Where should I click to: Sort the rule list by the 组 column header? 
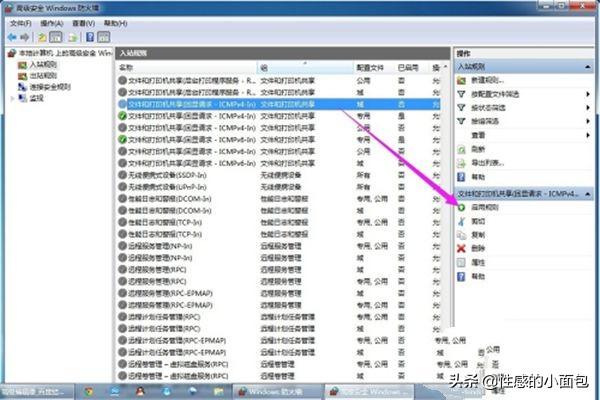click(x=305, y=68)
